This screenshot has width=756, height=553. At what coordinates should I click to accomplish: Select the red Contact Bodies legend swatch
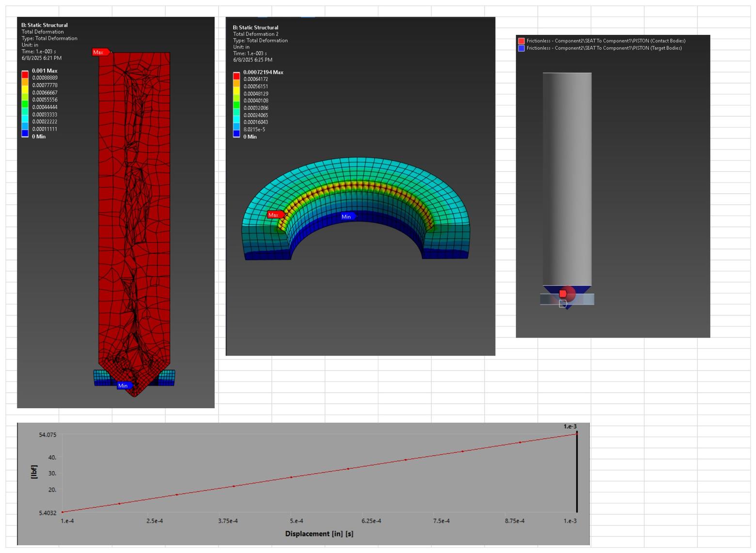pyautogui.click(x=521, y=41)
